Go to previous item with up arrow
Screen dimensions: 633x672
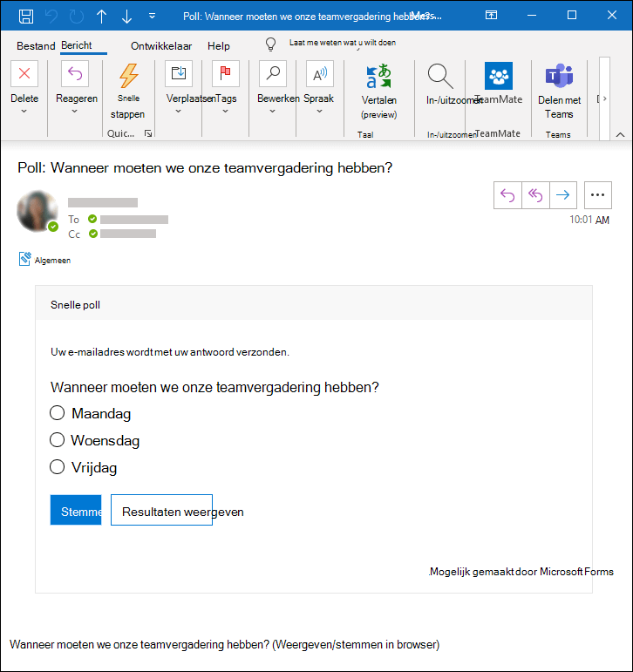pyautogui.click(x=102, y=17)
